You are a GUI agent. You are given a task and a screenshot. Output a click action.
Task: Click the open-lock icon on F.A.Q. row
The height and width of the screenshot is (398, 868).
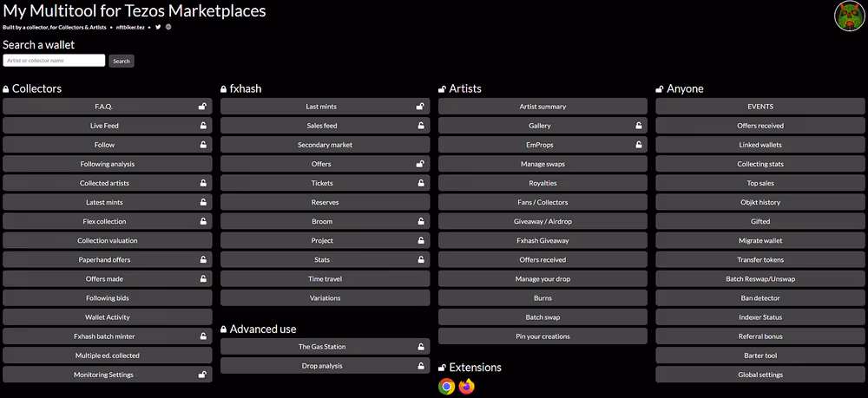point(202,107)
